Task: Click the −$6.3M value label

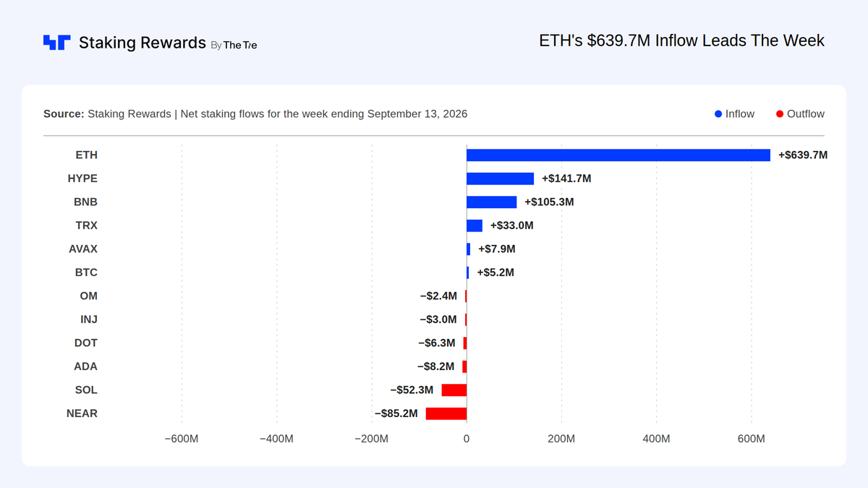Action: (x=437, y=343)
